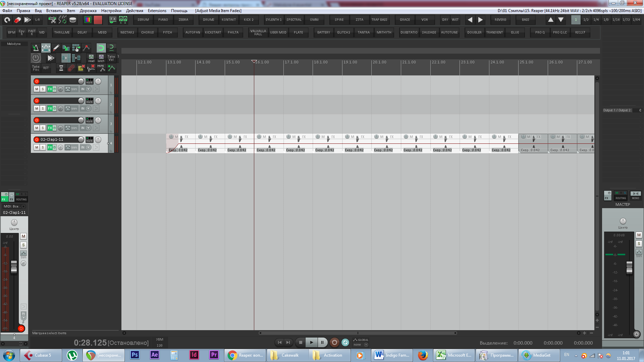Click the grid with hand icon
The height and width of the screenshot is (362, 644).
tap(76, 48)
